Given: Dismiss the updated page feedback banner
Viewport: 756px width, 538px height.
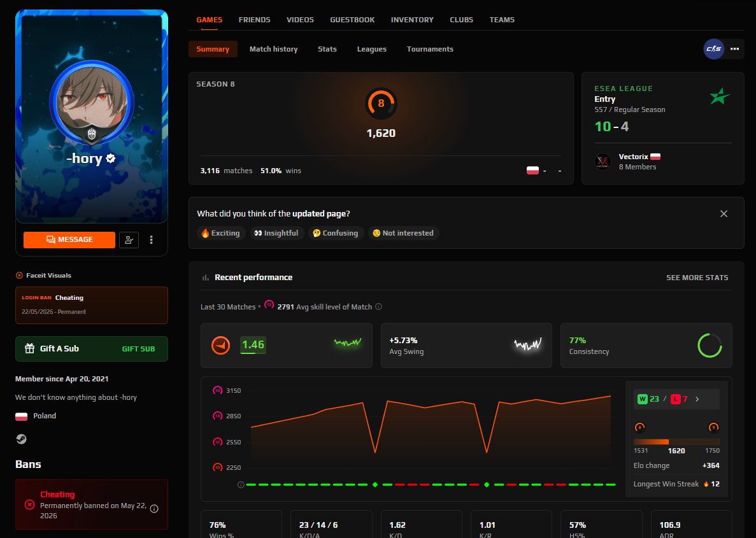Looking at the screenshot, I should tap(724, 213).
